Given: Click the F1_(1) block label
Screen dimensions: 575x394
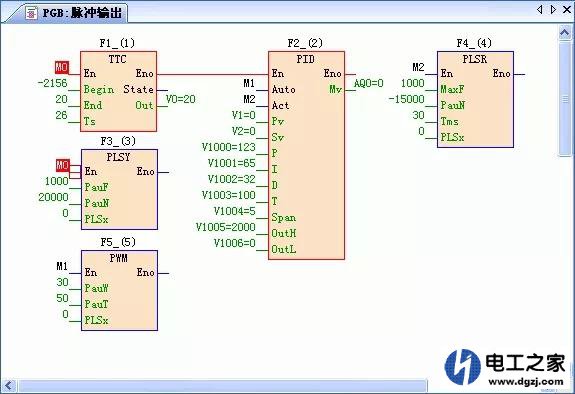Looking at the screenshot, I should (117, 43).
